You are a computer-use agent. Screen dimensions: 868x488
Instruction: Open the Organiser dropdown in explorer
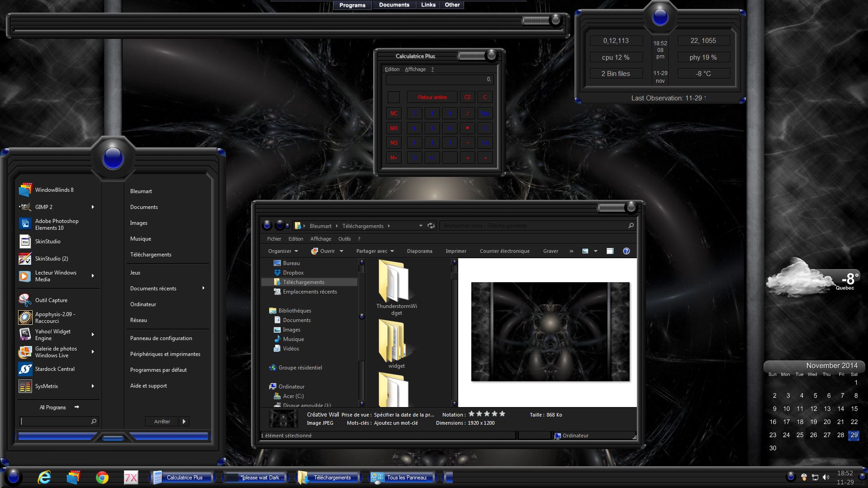[283, 251]
